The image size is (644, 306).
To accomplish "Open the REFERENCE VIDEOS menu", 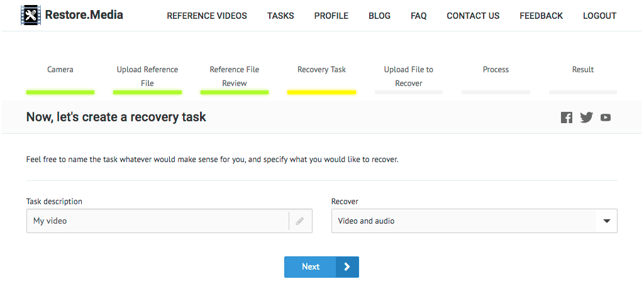I will click(207, 16).
